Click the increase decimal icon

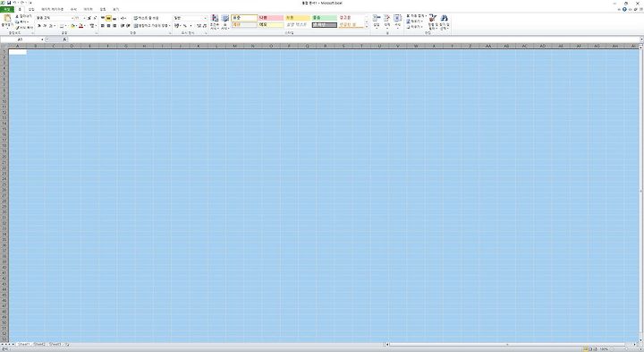tap(199, 25)
